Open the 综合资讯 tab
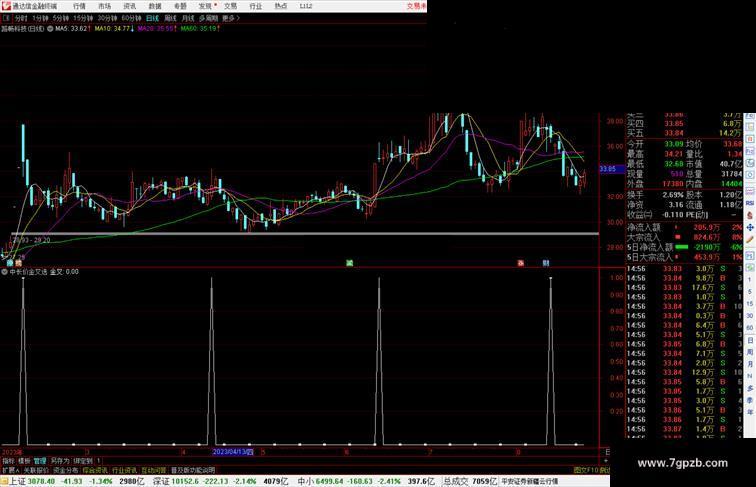 tap(95, 470)
